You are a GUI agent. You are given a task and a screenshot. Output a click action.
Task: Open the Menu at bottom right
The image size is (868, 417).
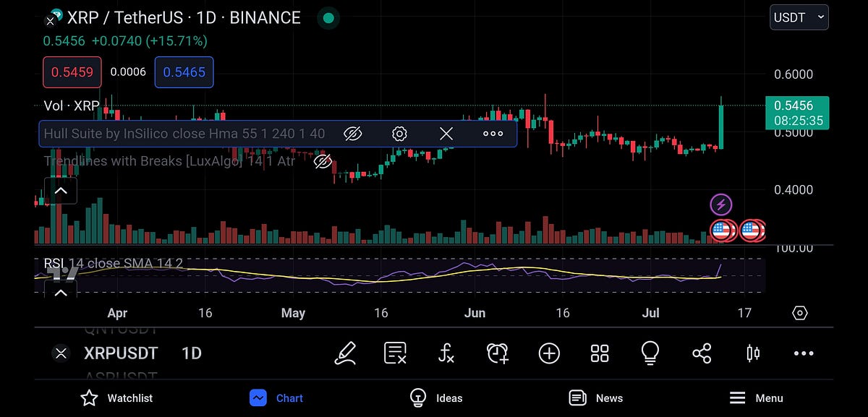point(757,397)
